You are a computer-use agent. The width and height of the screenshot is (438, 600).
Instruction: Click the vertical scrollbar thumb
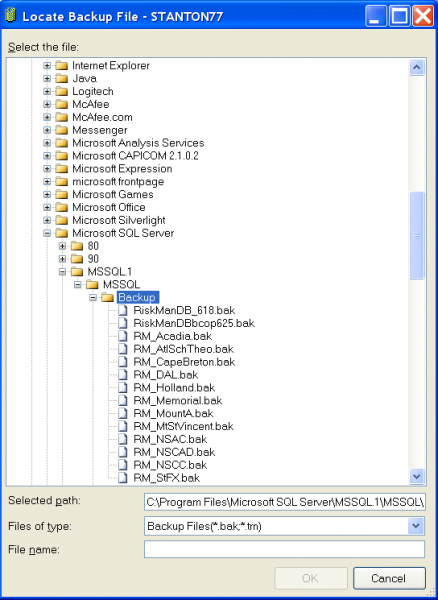[x=417, y=236]
